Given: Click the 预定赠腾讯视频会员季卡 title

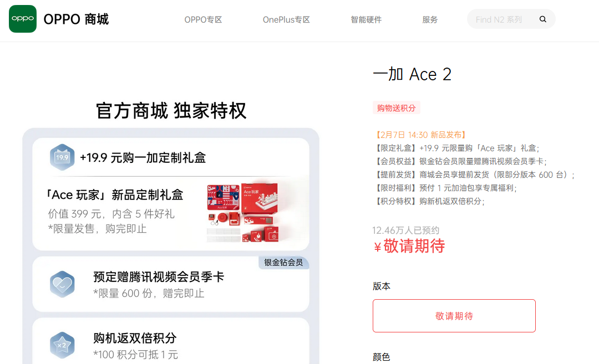Looking at the screenshot, I should point(159,277).
